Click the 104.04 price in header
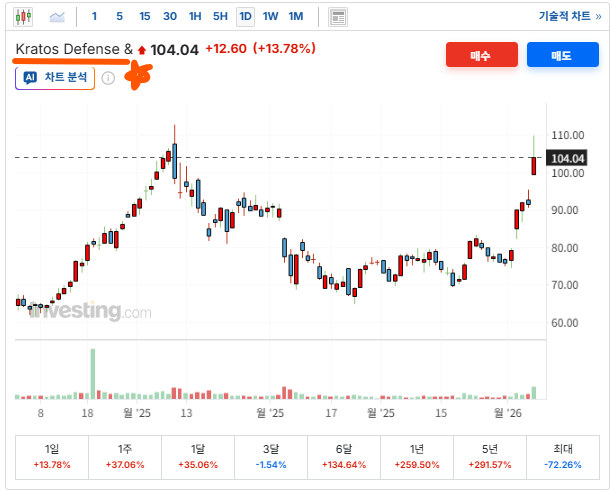This screenshot has height=492, width=612. (x=174, y=50)
